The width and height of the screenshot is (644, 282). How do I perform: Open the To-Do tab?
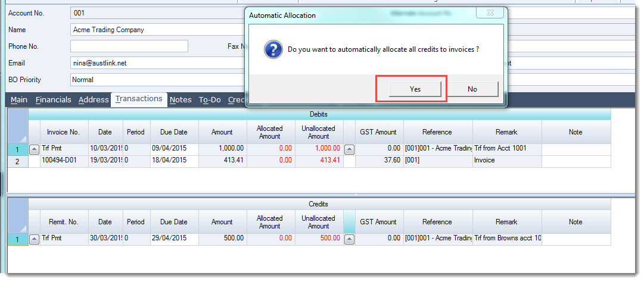click(x=210, y=99)
